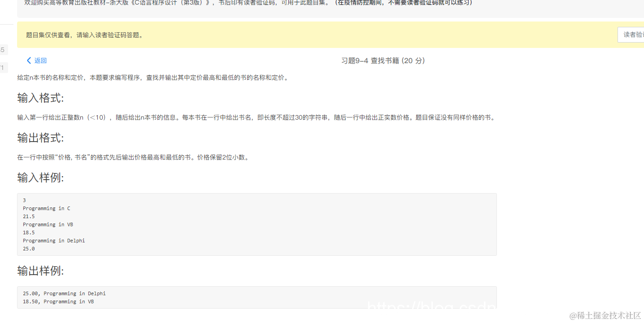Click the sample input line 'Programming in C'
The image size is (644, 323).
tap(47, 208)
